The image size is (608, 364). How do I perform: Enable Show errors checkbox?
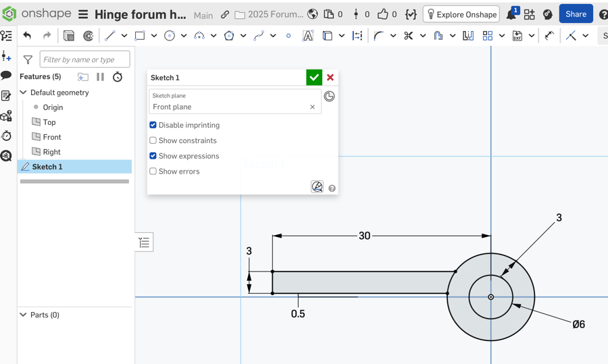(153, 172)
